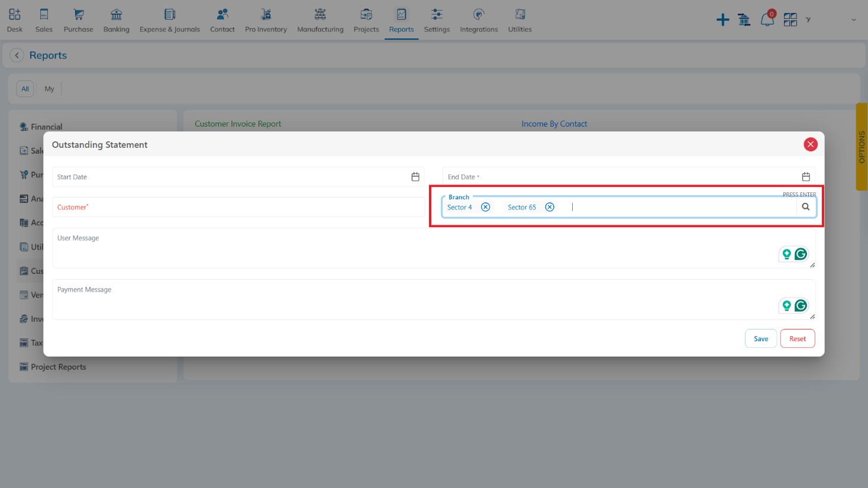Click the Branch search magnifier icon

805,207
